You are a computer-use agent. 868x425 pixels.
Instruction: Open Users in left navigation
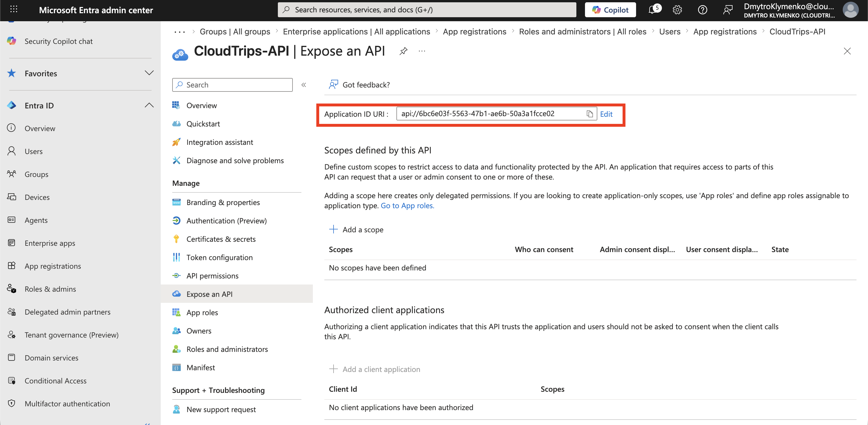click(33, 151)
